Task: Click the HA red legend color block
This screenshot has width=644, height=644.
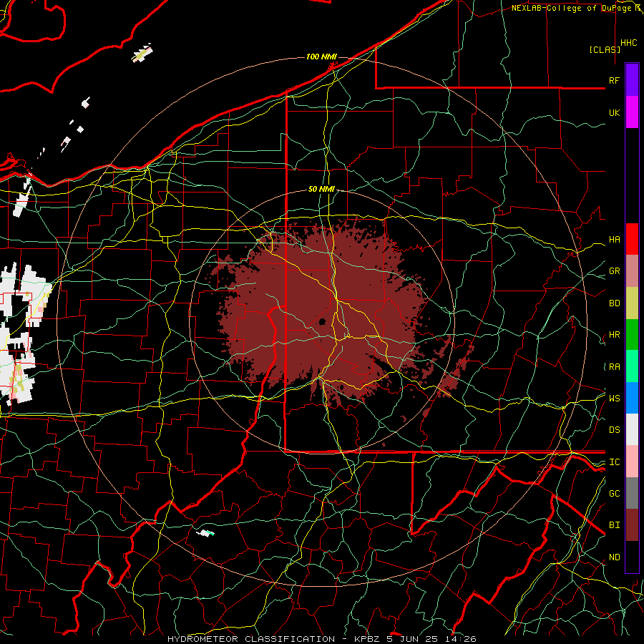Action: tap(632, 239)
